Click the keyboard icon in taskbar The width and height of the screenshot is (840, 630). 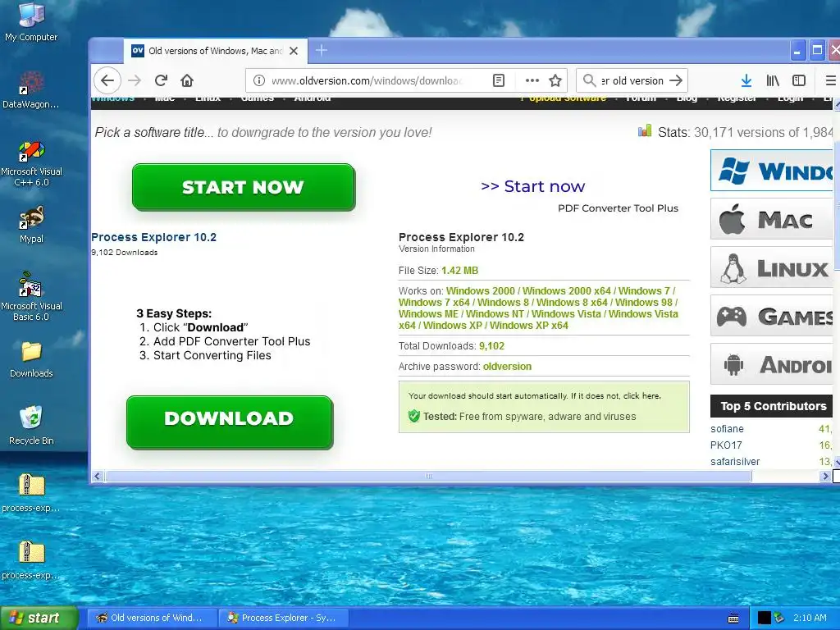(733, 619)
